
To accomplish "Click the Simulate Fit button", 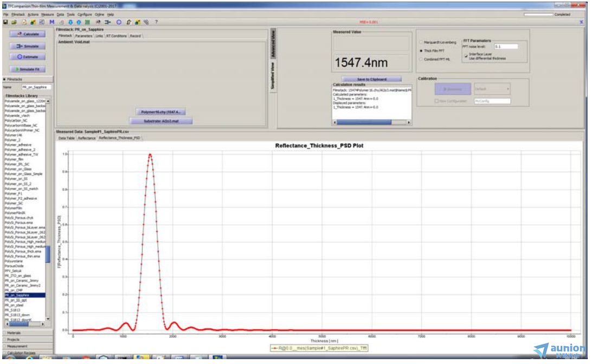I will click(x=28, y=69).
